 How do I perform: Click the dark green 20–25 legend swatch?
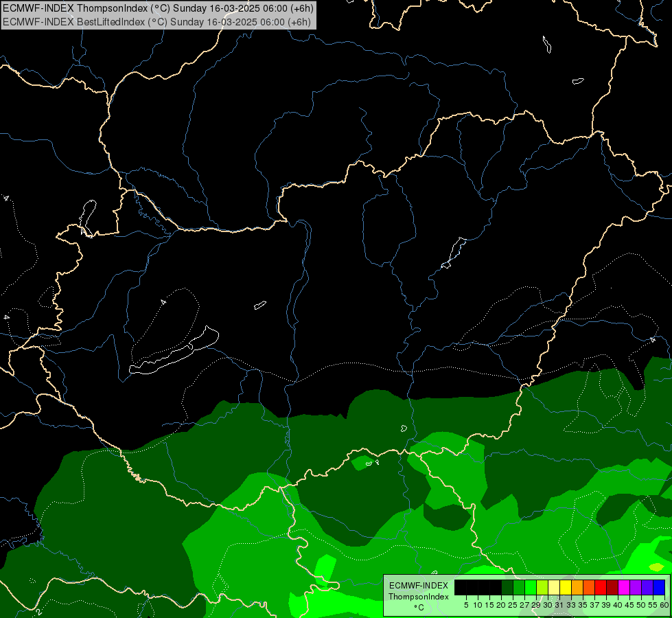click(x=507, y=587)
